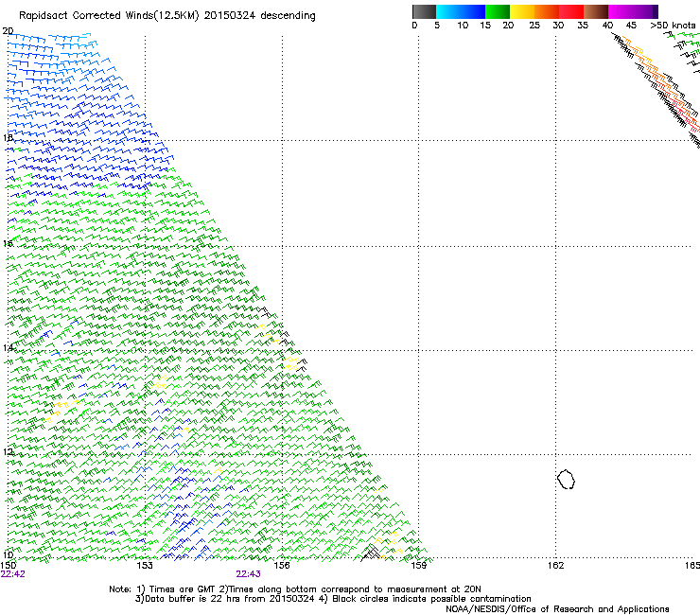
Task: Click the 'NOAA/NESDIS/Office of Research and Applications' credit
Action: (557, 609)
